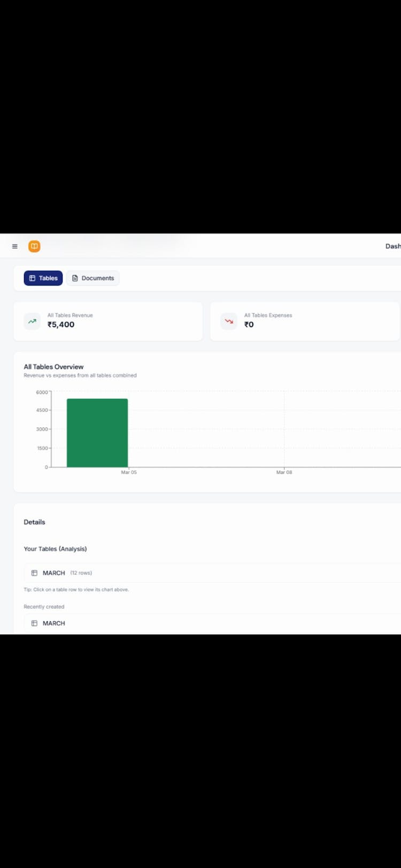This screenshot has height=868, width=401.
Task: Click the grid icon in Tables tab
Action: (x=32, y=278)
